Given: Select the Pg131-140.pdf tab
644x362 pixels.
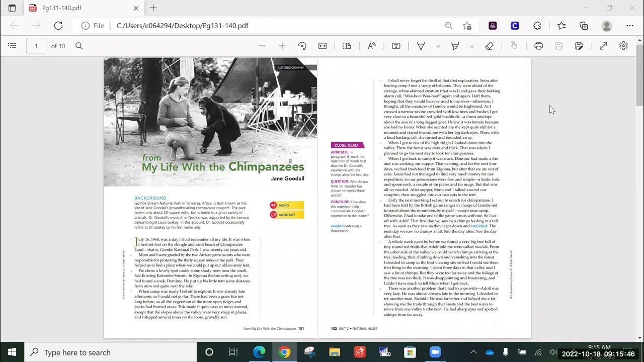Looking at the screenshot, I should 84,8.
